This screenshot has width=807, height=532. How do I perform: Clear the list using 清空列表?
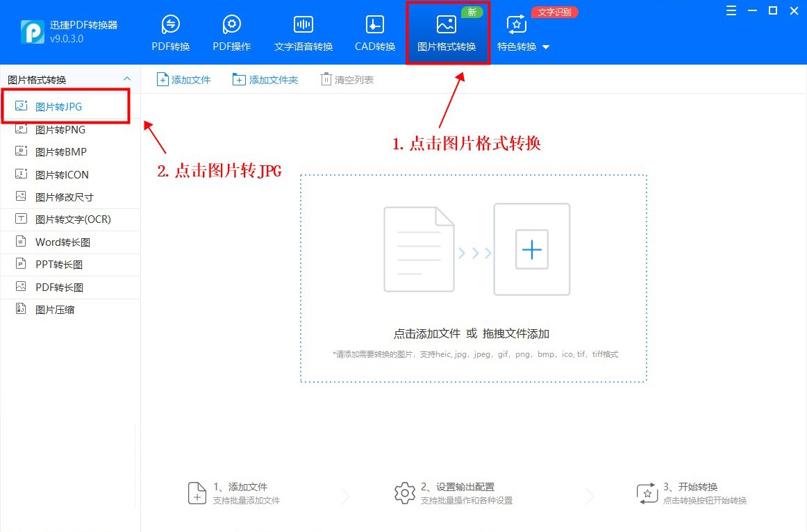tap(347, 79)
